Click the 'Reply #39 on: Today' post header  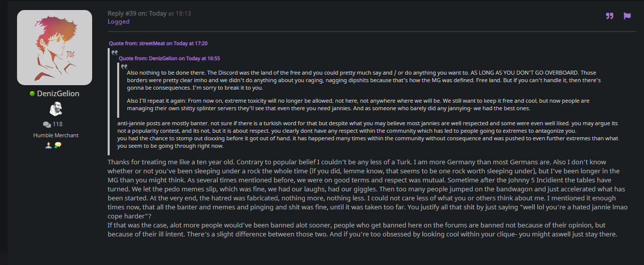click(x=137, y=14)
